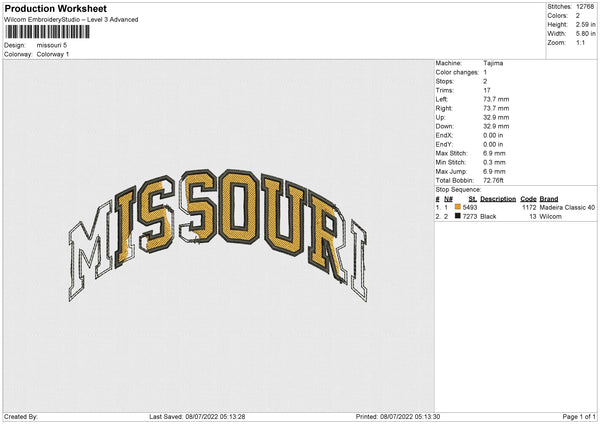Click the Wilcom brand entry
600x424 pixels.
click(x=551, y=217)
